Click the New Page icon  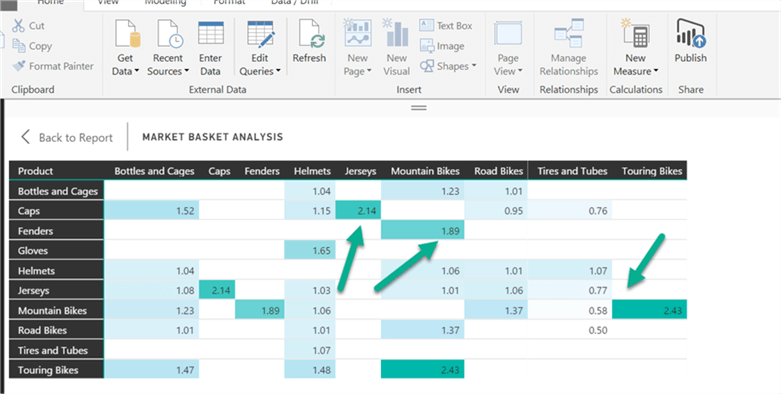tap(358, 33)
